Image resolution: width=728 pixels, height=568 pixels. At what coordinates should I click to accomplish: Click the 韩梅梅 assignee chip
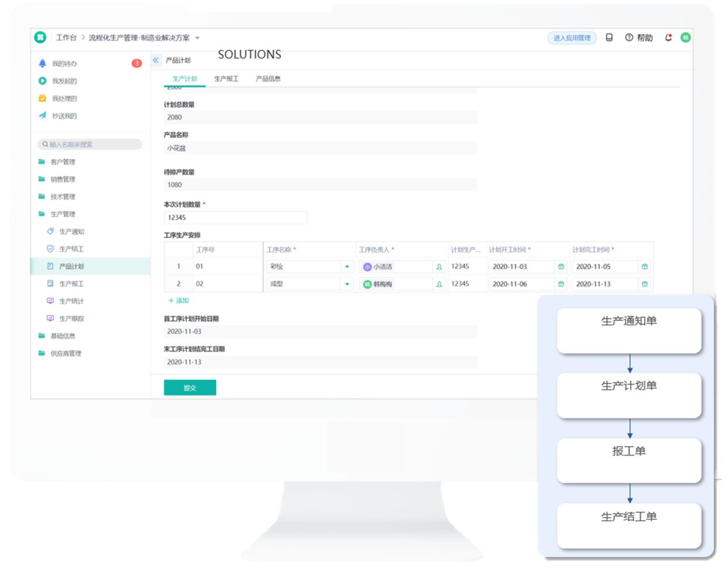[378, 284]
